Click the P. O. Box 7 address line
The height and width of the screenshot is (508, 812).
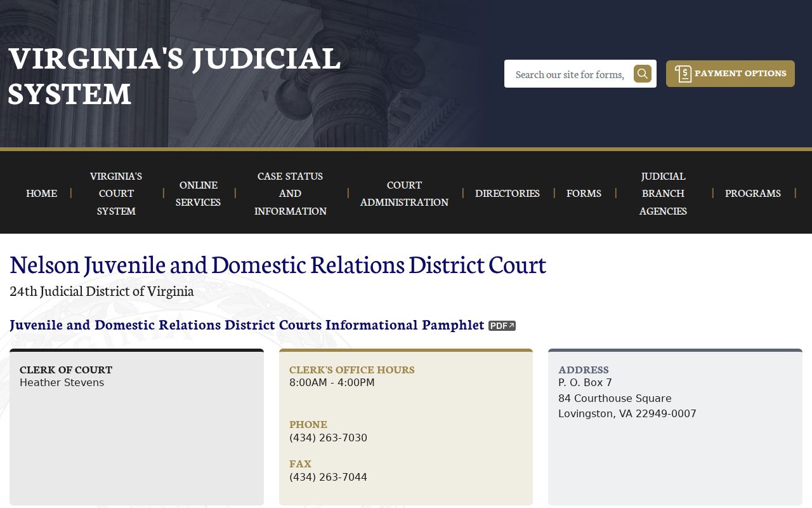tap(585, 383)
